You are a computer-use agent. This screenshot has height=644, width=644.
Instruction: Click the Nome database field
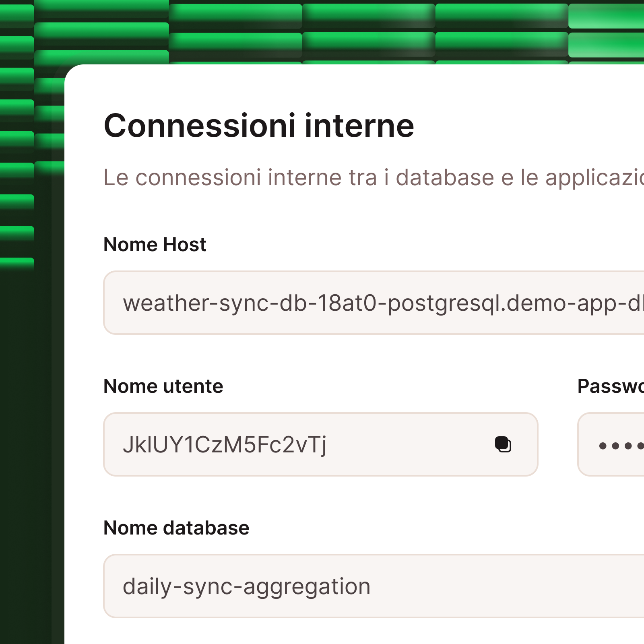pyautogui.click(x=322, y=586)
